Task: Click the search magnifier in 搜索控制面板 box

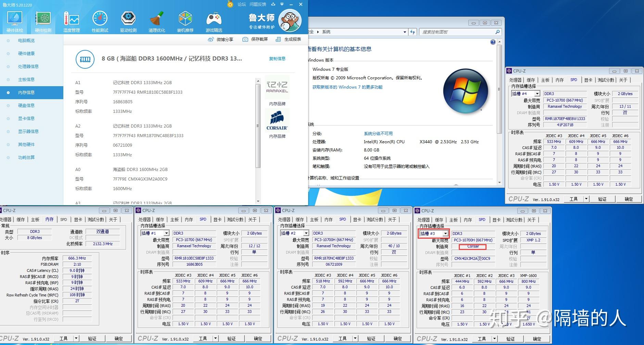Action: [x=497, y=32]
